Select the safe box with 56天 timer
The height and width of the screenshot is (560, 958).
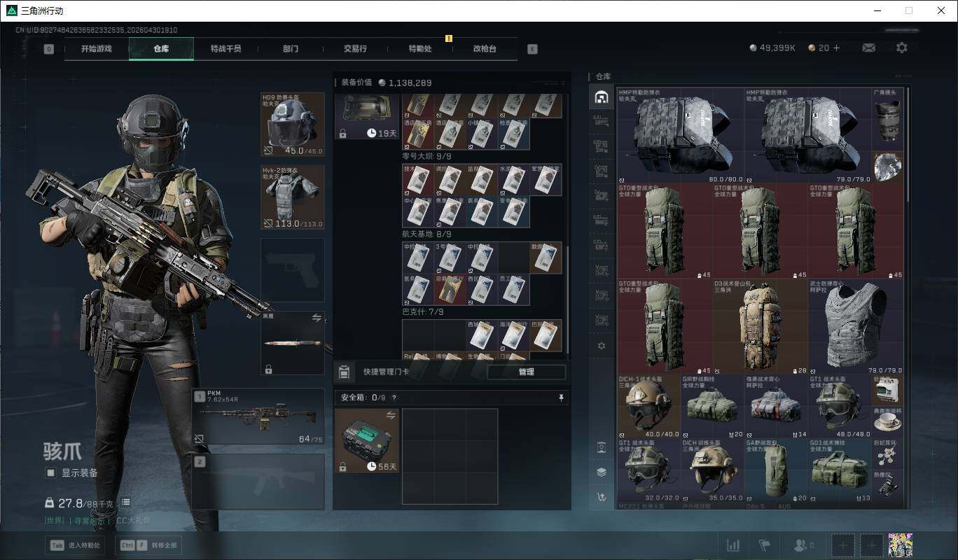point(367,440)
